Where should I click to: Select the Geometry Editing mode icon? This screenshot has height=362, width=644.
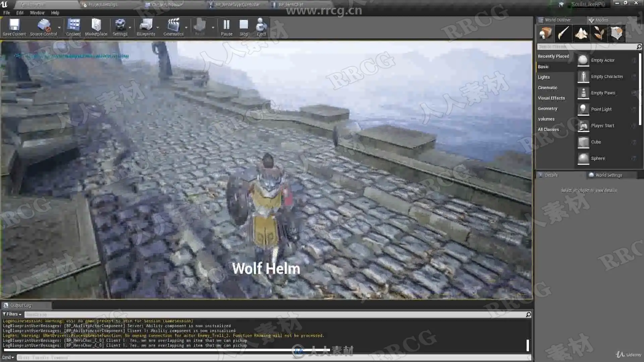point(616,33)
